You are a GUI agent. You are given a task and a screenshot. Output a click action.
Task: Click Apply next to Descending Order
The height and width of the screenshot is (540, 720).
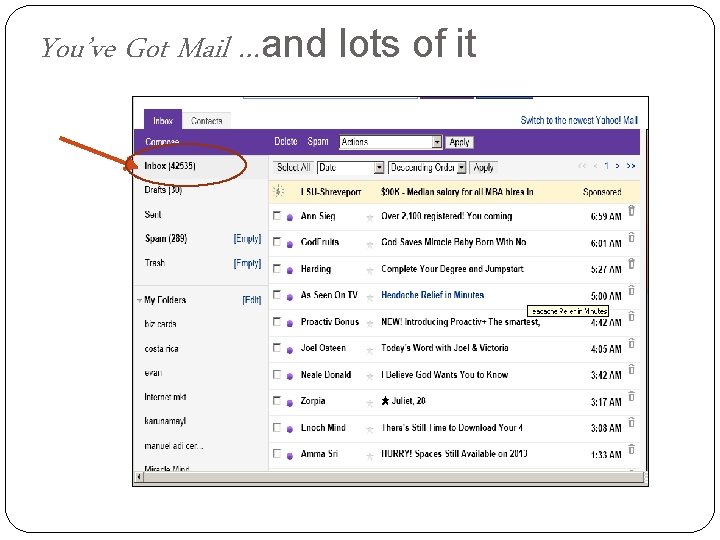483,168
